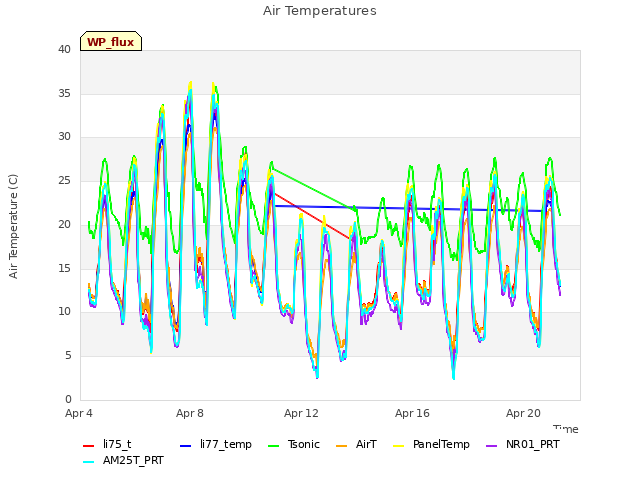Screen dimensions: 640x480
Task: Click the WP_flux annotation label
Action: [111, 41]
